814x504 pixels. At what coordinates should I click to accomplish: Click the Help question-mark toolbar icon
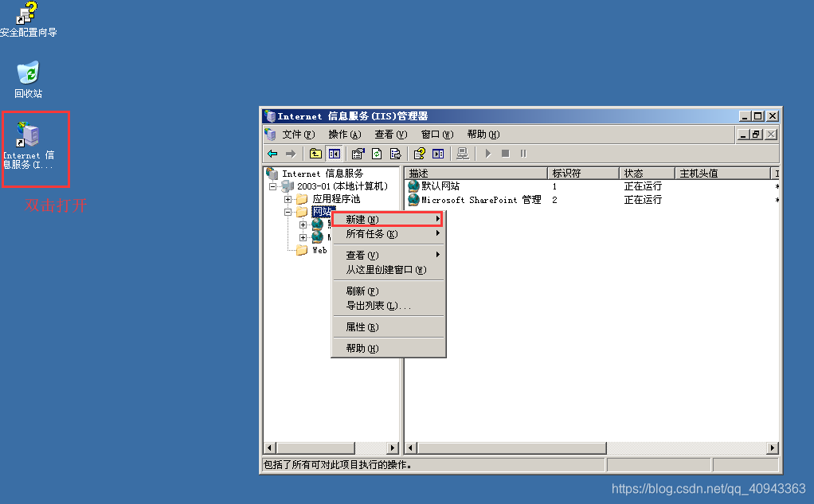pos(420,154)
